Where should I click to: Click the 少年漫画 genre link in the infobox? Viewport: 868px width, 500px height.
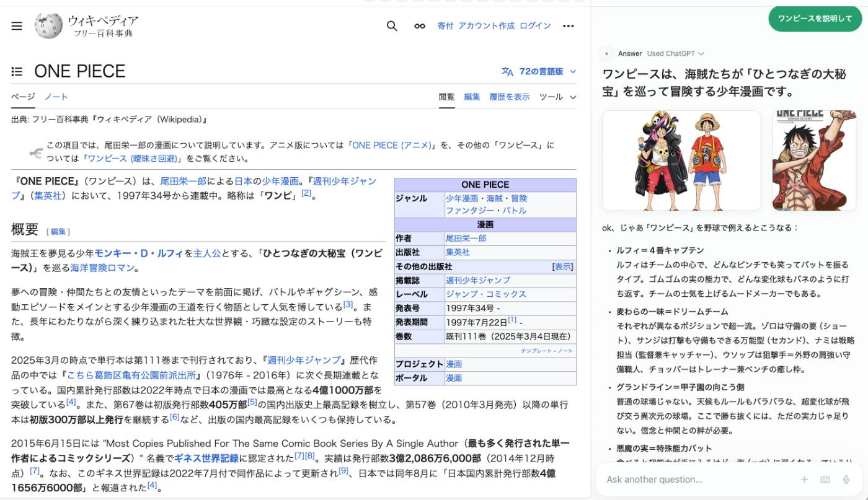tap(462, 199)
